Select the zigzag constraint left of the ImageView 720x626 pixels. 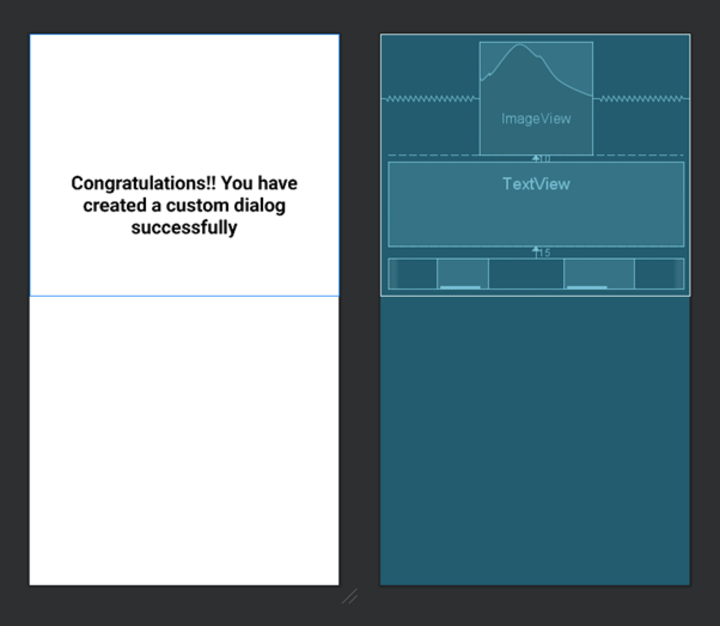[x=430, y=98]
